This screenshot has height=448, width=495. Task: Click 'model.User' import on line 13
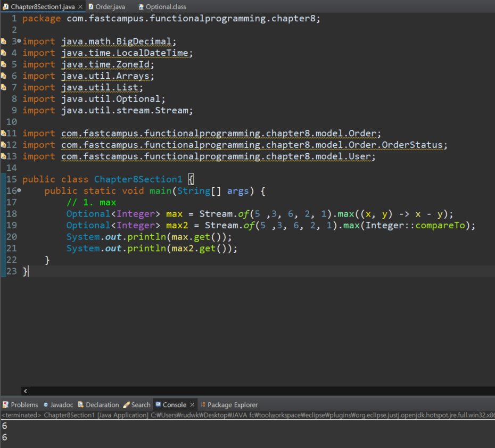point(343,156)
